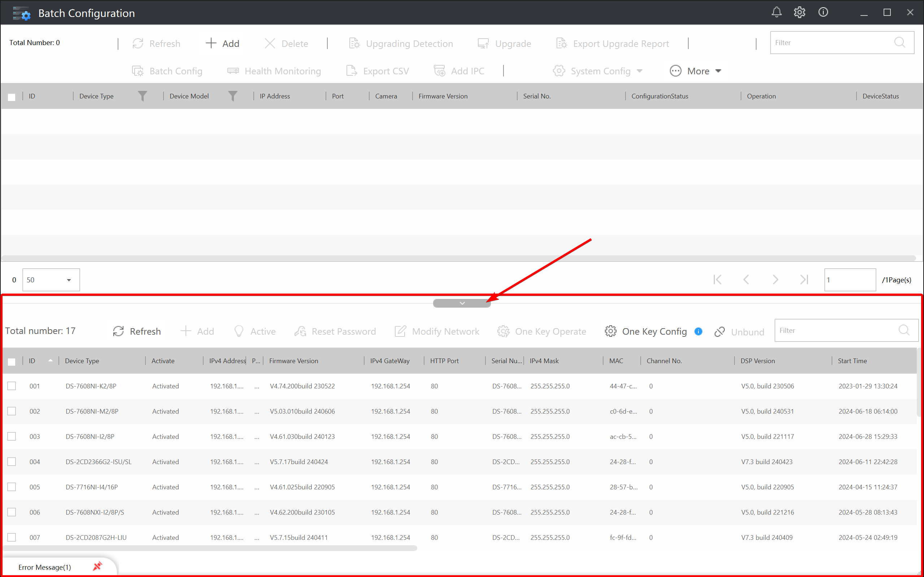Expand the More menu
The image size is (924, 577).
696,71
